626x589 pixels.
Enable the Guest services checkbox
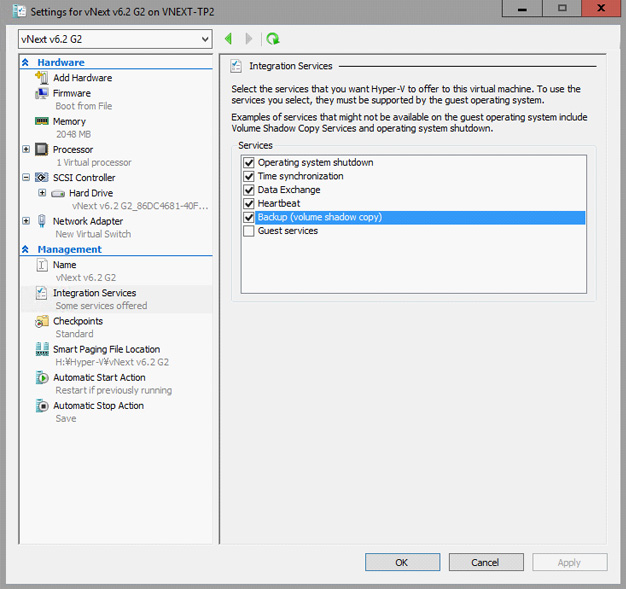click(249, 231)
